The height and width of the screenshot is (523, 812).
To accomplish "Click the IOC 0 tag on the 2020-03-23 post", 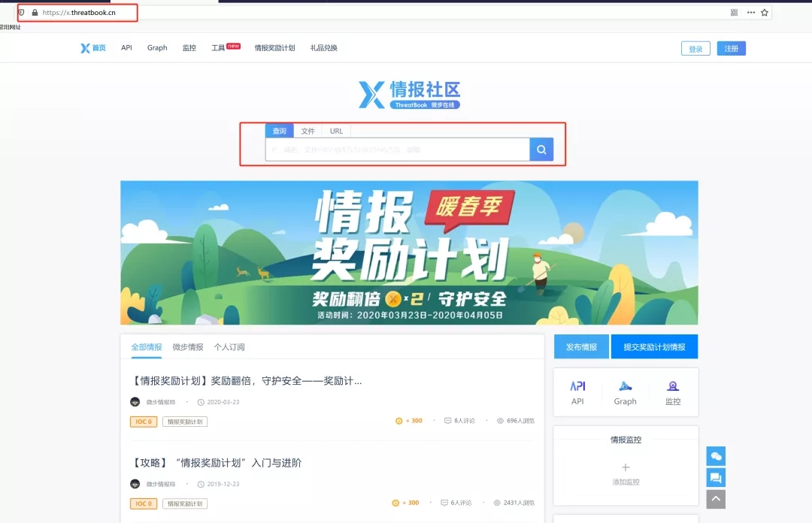I will [x=144, y=422].
